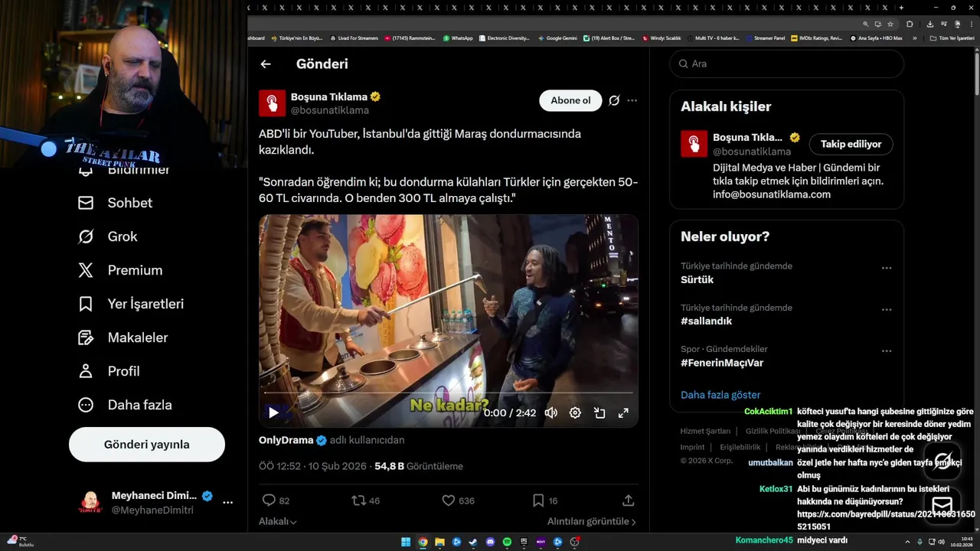Expand hidden bookmarks chevron
The width and height of the screenshot is (980, 551).
click(914, 37)
